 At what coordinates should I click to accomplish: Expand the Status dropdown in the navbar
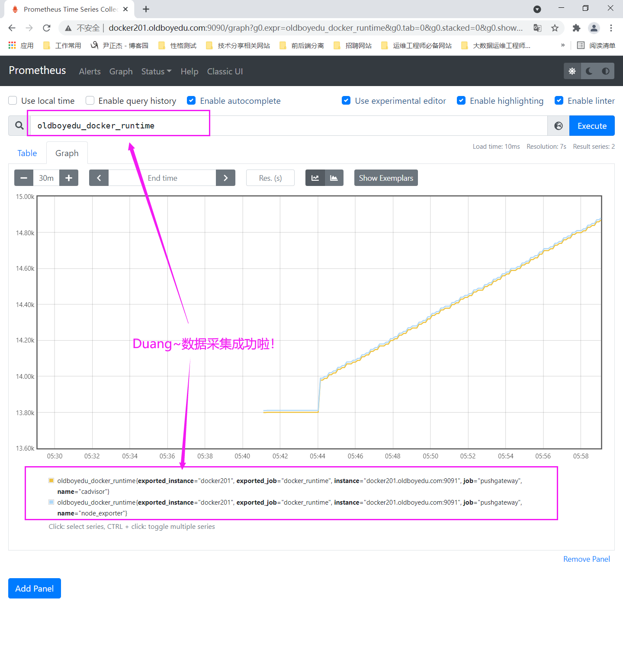coord(156,71)
